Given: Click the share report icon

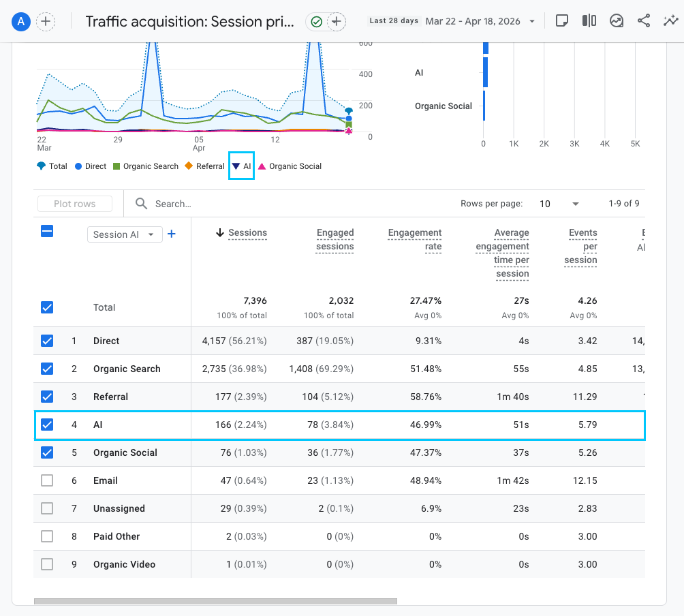Looking at the screenshot, I should (643, 21).
